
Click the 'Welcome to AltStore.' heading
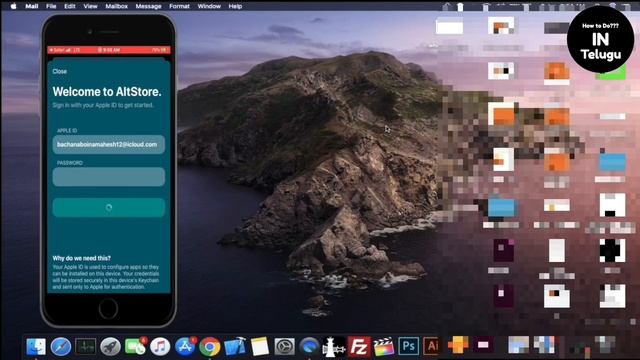point(107,92)
